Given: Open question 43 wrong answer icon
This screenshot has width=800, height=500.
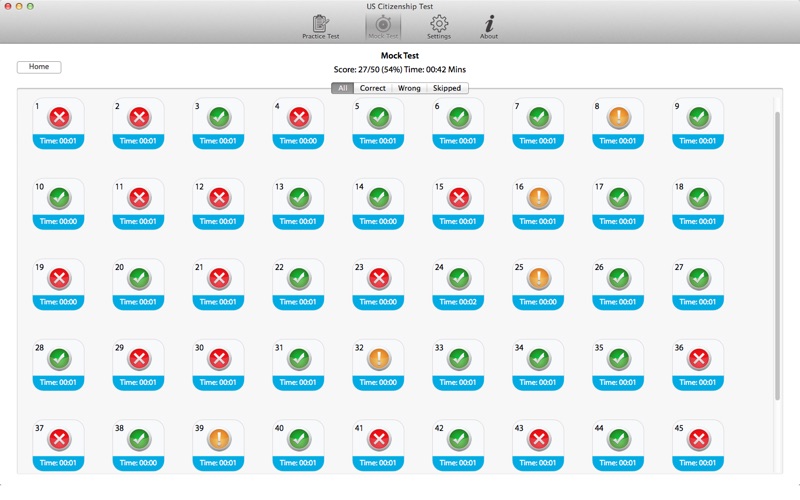Looking at the screenshot, I should pyautogui.click(x=539, y=439).
